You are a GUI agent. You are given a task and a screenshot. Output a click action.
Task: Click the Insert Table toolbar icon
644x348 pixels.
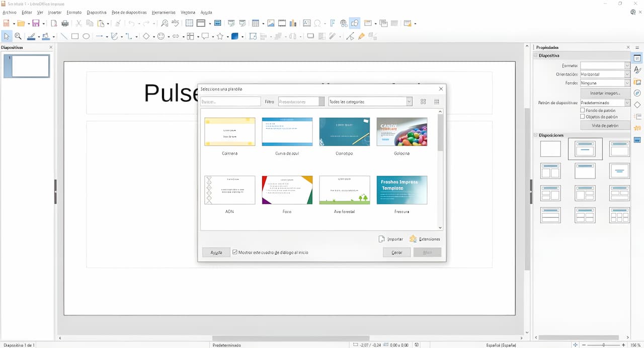(255, 23)
